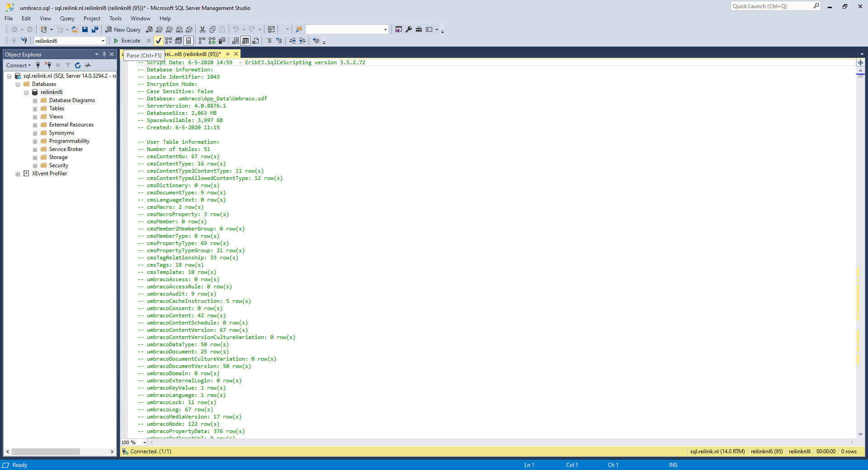868x470 pixels.
Task: Click Find in Files icon
Action: point(298,29)
